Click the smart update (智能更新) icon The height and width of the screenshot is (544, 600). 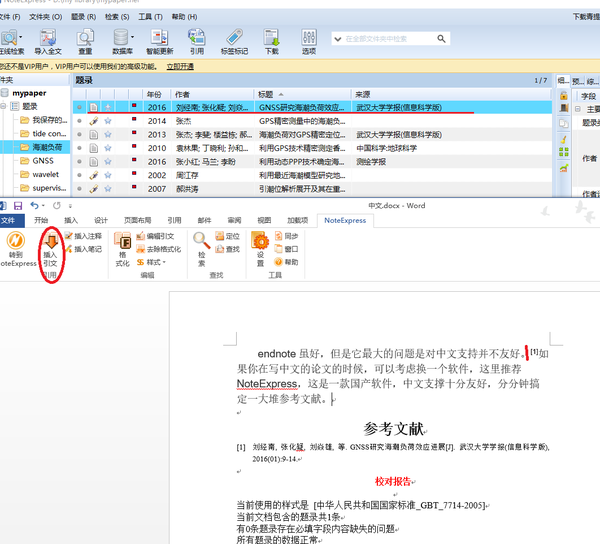click(x=159, y=38)
